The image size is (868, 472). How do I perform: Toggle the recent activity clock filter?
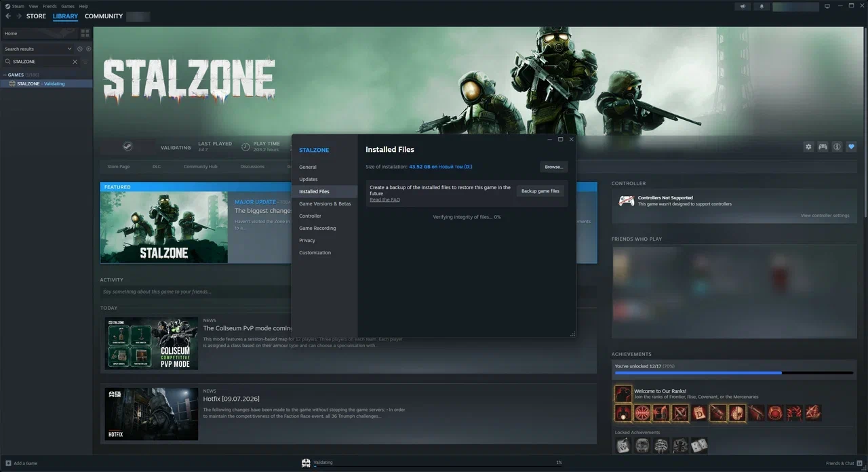[x=80, y=49]
